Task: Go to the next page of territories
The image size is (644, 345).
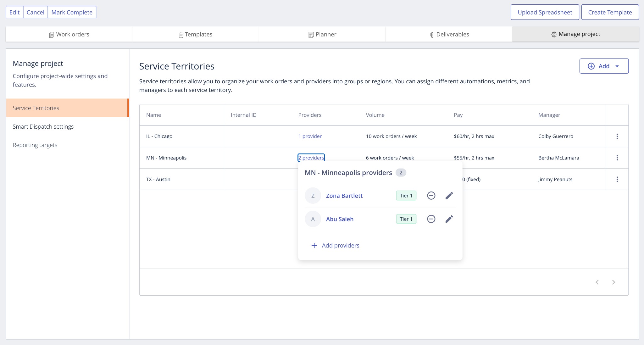Action: (613, 282)
